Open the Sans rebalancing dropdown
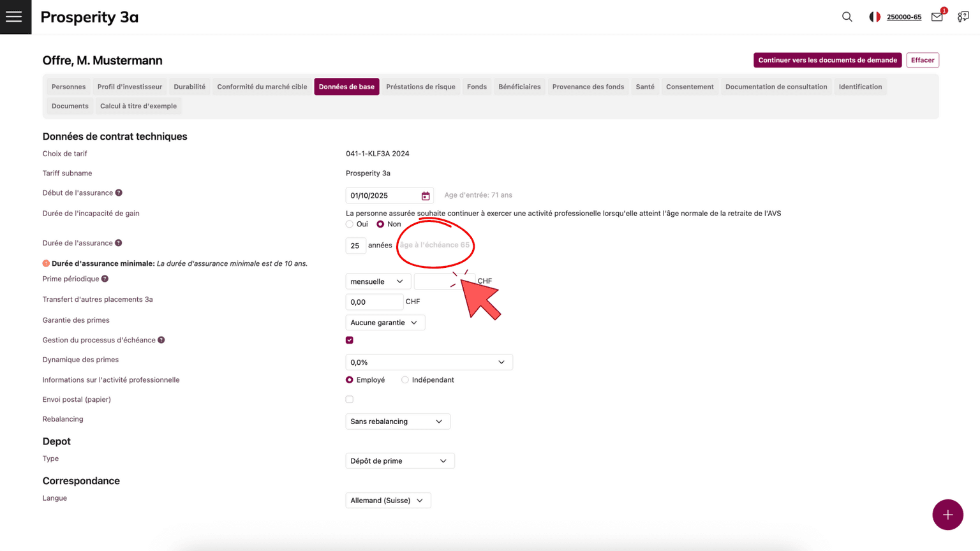Viewport: 980px width, 551px height. [397, 422]
